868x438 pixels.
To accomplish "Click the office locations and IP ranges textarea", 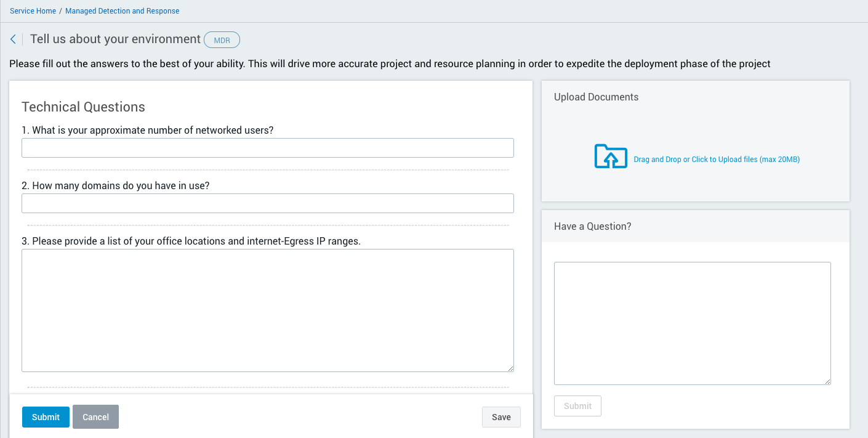I will [268, 310].
